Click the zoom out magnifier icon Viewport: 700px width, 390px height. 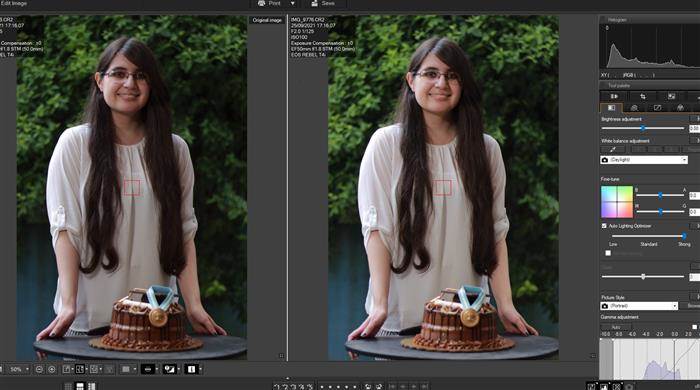click(x=39, y=369)
